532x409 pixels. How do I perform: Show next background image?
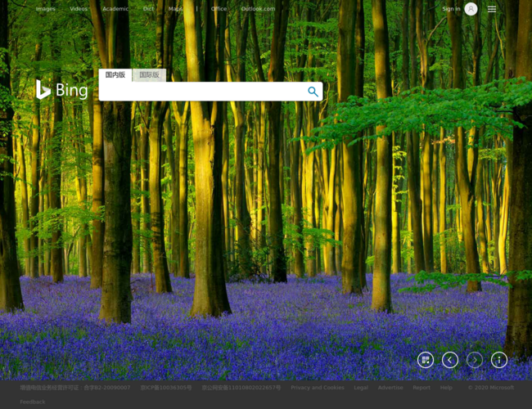(475, 360)
